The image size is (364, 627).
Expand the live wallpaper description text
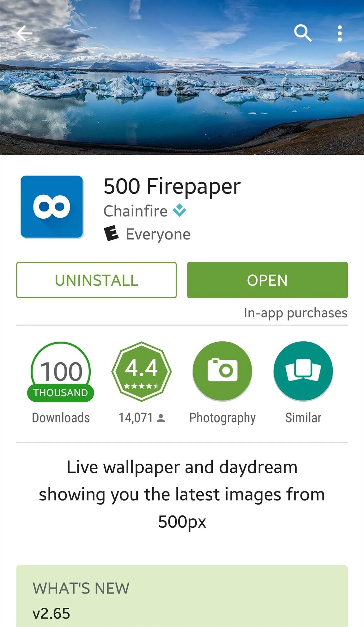coord(182,494)
